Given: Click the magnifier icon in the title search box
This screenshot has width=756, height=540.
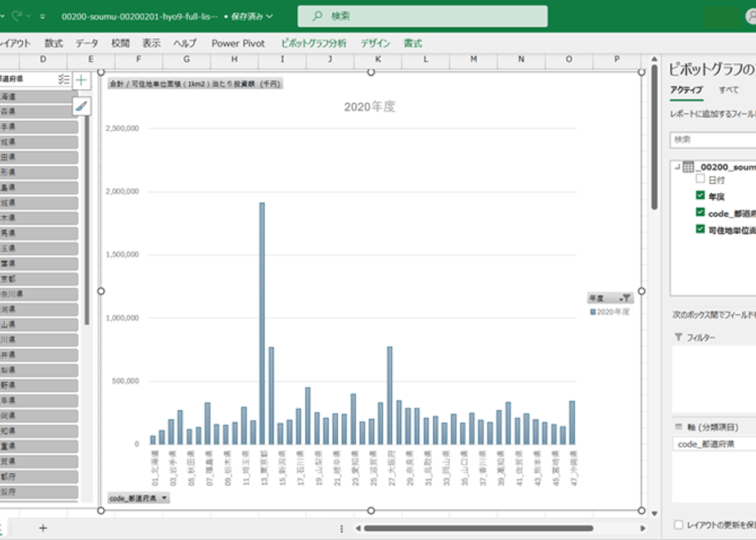Looking at the screenshot, I should coord(317,16).
